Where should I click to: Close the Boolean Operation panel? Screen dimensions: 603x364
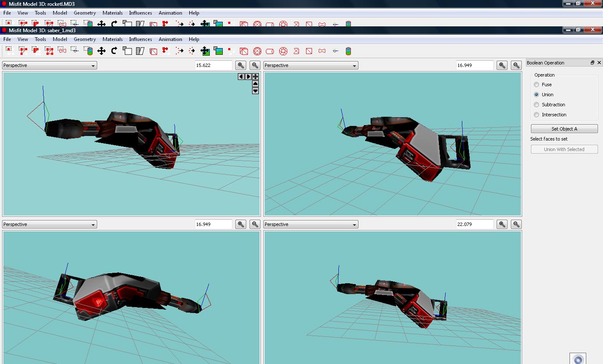pyautogui.click(x=599, y=63)
